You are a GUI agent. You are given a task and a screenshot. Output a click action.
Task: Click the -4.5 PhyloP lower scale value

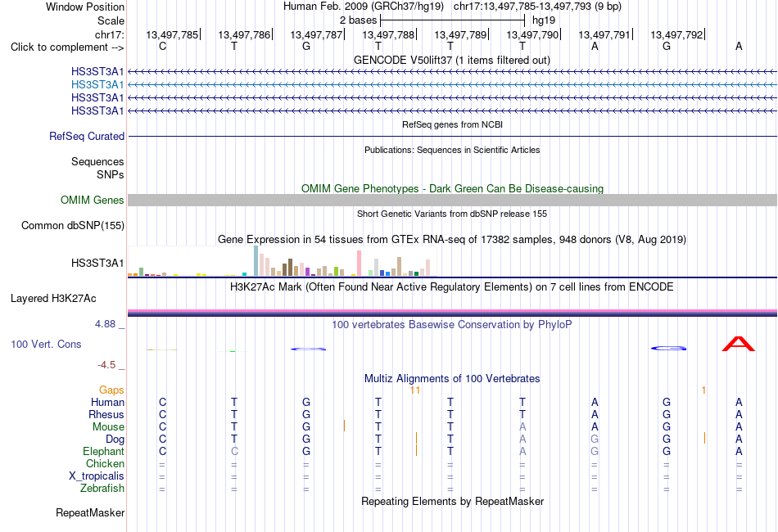tap(106, 365)
